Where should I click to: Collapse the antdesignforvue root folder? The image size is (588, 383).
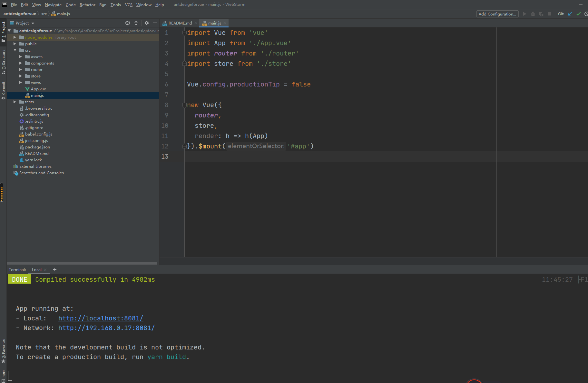coord(9,31)
